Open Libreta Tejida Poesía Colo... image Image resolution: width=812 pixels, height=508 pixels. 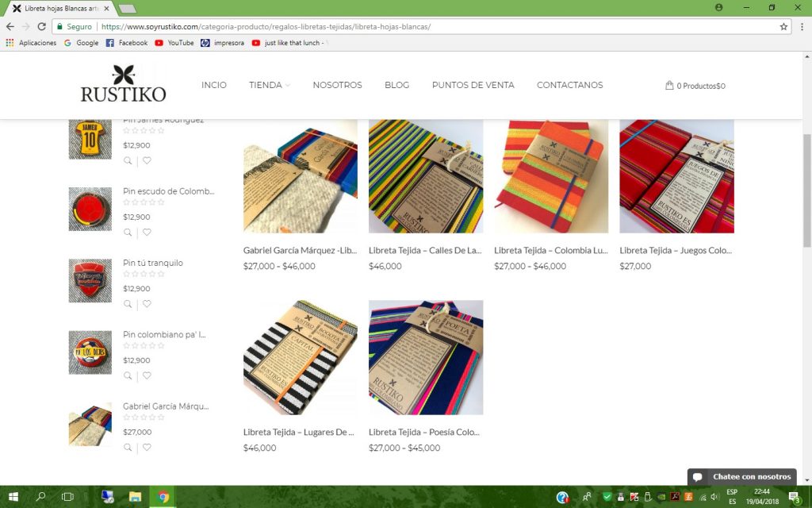point(426,358)
